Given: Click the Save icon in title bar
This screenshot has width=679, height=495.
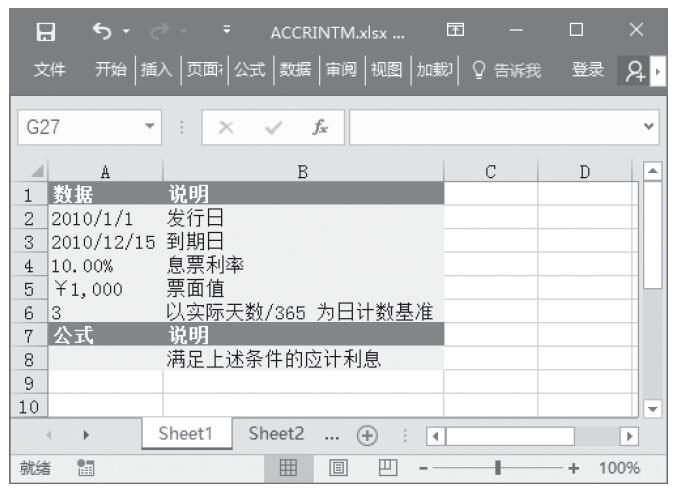Looking at the screenshot, I should [x=45, y=32].
